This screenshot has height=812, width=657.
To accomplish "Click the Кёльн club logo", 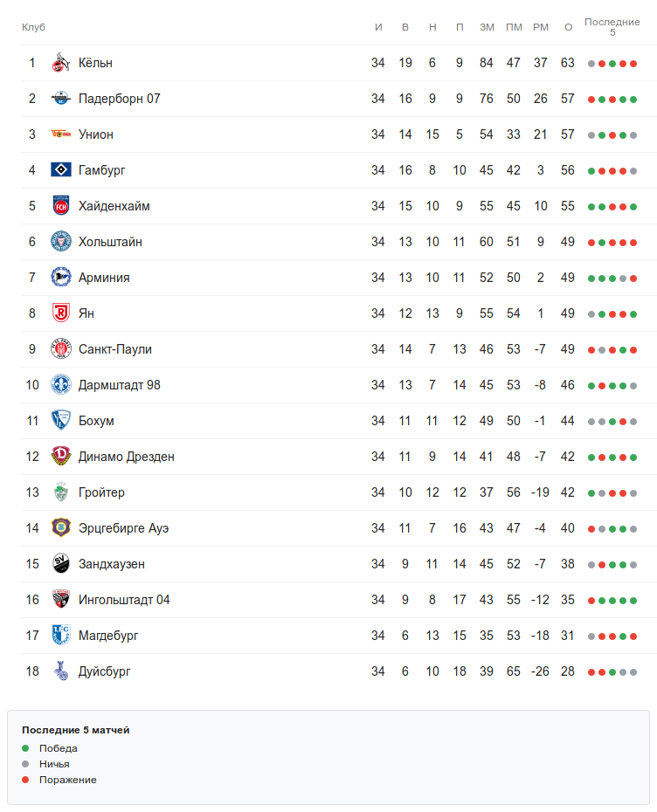I will (x=60, y=63).
